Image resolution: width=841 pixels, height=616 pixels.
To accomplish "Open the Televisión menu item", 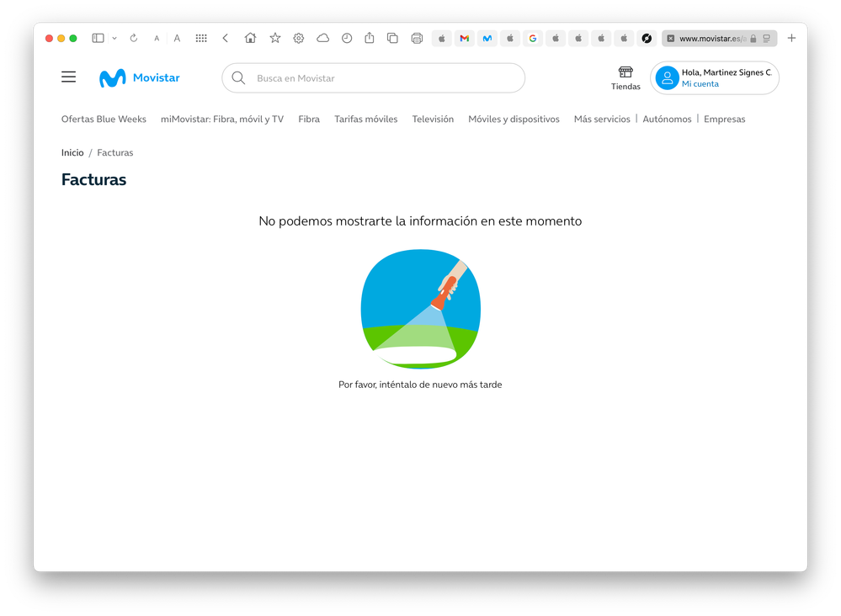I will [433, 119].
